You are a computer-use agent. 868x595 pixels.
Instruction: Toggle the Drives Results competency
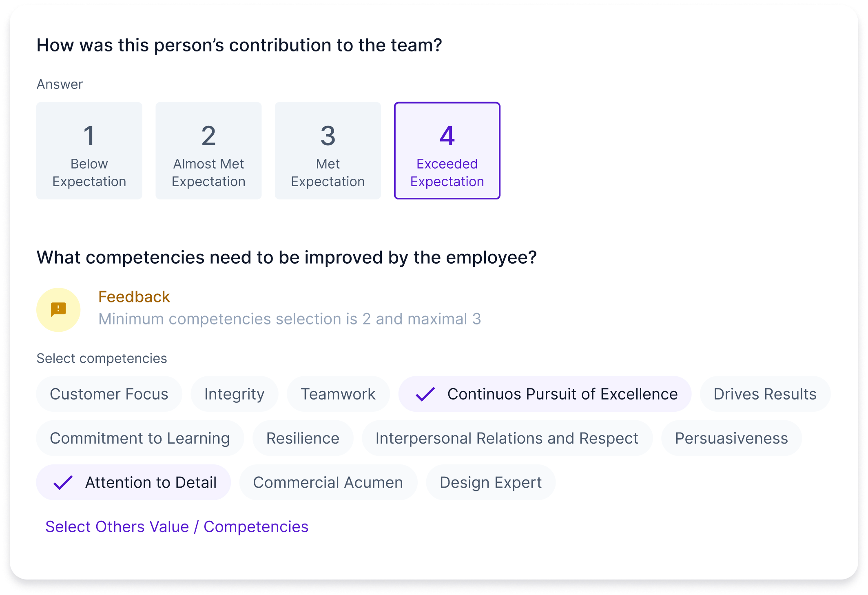(x=765, y=393)
